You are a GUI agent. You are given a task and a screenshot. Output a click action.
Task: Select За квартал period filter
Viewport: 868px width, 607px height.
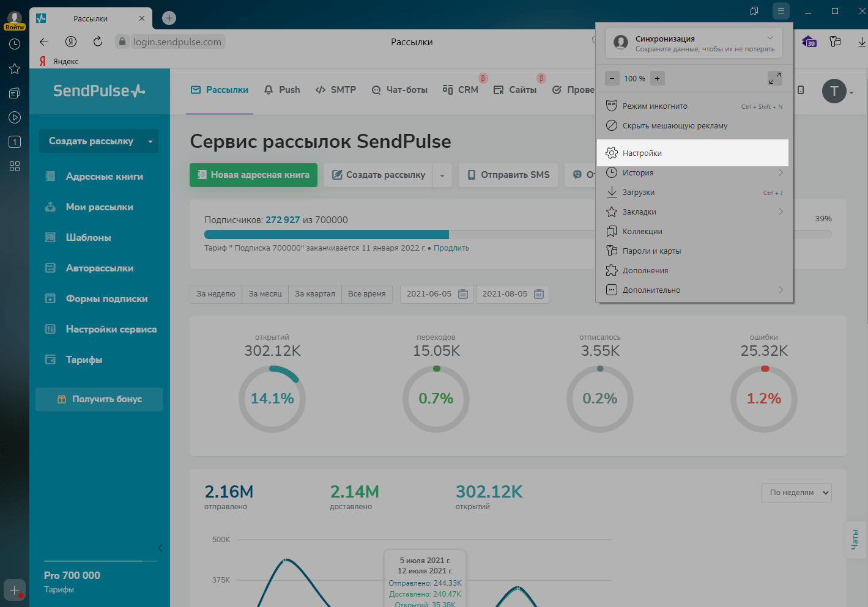[315, 294]
